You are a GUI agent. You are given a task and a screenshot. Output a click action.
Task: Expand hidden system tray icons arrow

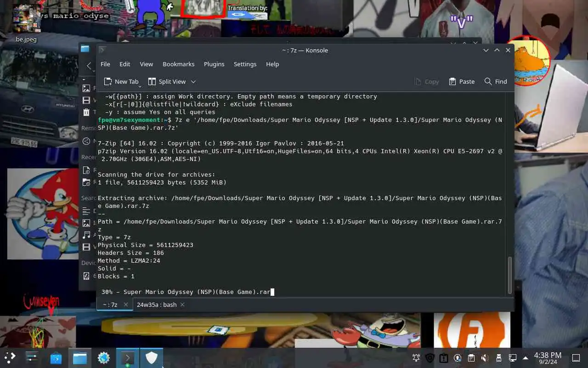[x=526, y=358]
